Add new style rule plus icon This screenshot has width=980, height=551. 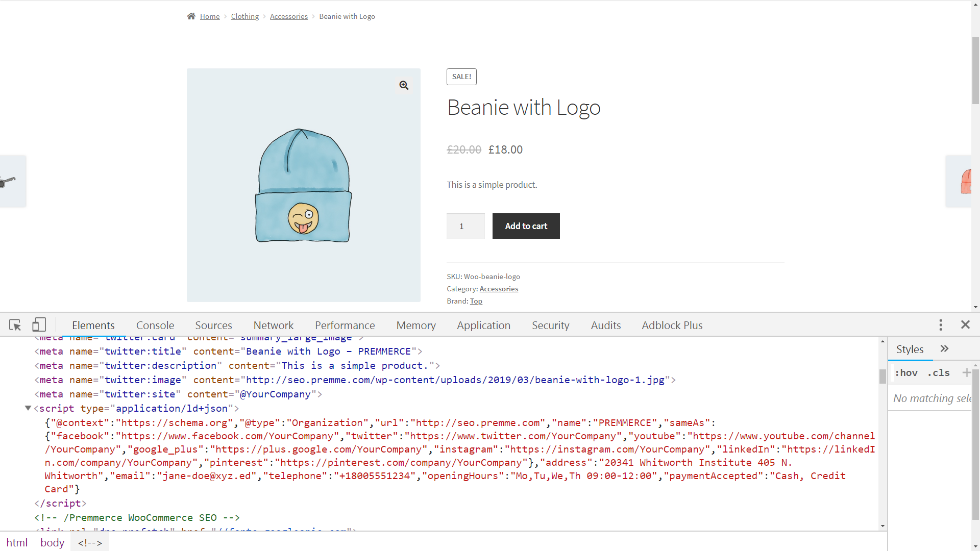point(966,372)
